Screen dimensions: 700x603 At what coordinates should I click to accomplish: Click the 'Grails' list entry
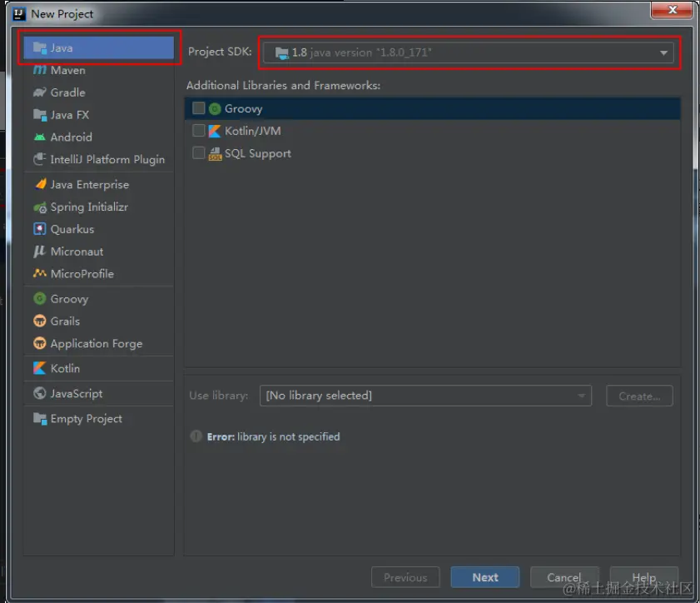[98, 321]
